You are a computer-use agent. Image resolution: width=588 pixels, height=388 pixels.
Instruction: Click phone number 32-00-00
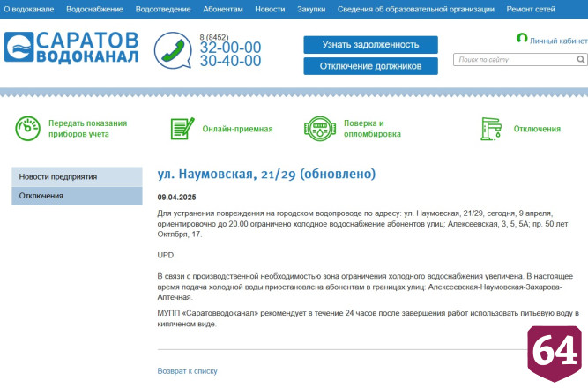point(230,48)
